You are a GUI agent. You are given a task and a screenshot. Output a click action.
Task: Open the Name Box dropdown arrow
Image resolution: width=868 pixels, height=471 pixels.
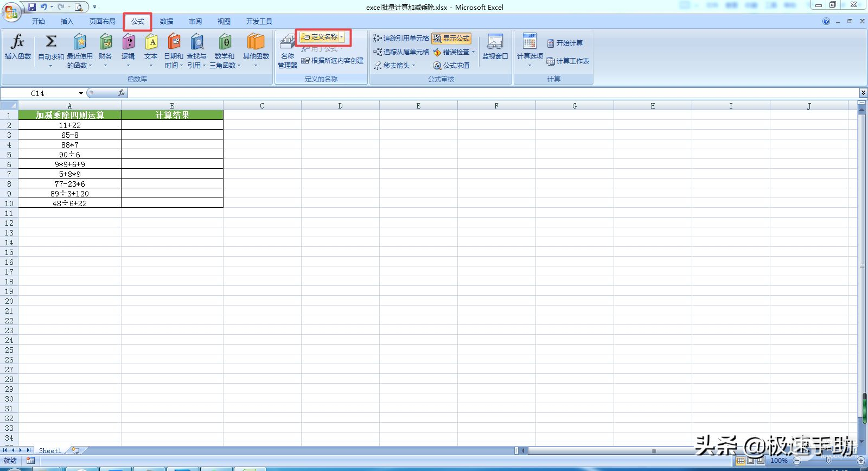(x=81, y=93)
